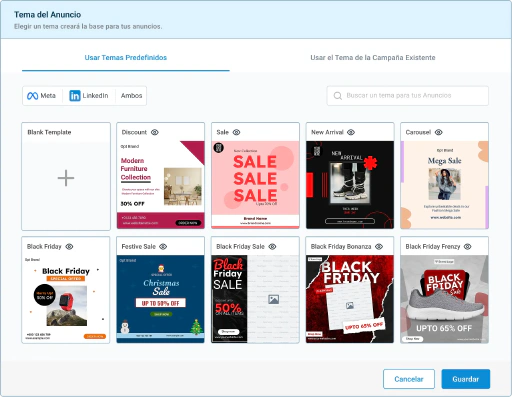
Task: Select the Ambos platform filter
Action: pyautogui.click(x=131, y=96)
